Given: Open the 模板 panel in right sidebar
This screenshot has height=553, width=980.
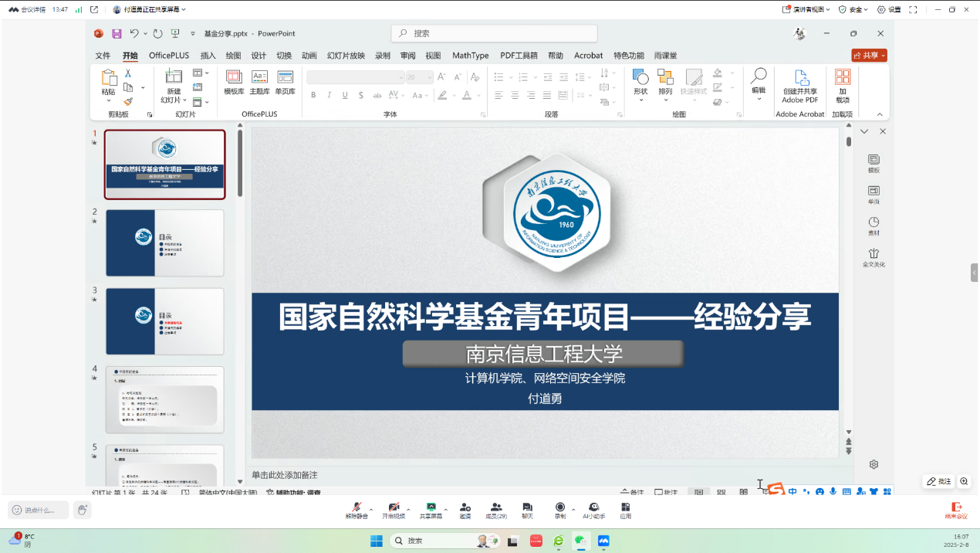Looking at the screenshot, I should (874, 163).
